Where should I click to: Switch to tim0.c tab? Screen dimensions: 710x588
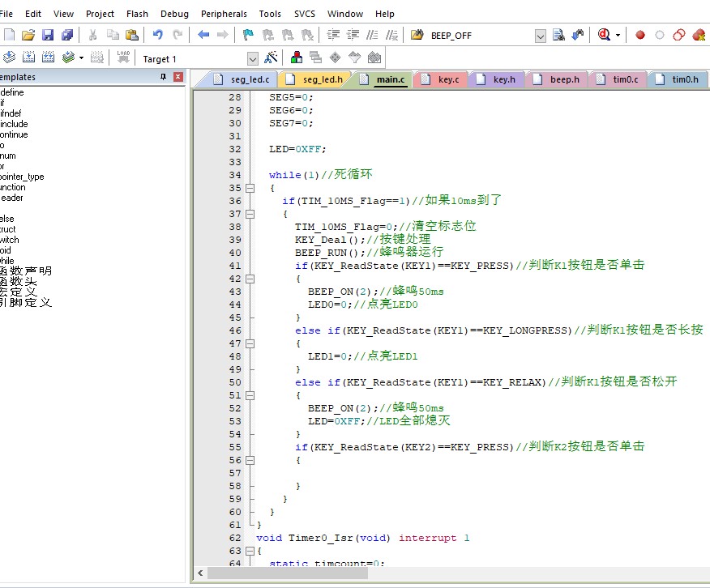pyautogui.click(x=618, y=79)
